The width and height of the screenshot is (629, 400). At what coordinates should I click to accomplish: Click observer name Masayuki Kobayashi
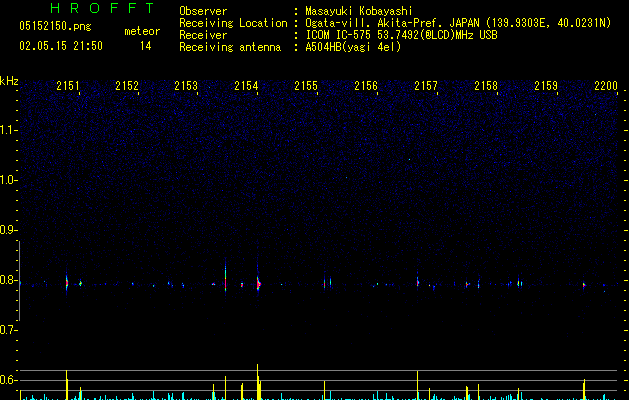[x=359, y=11]
